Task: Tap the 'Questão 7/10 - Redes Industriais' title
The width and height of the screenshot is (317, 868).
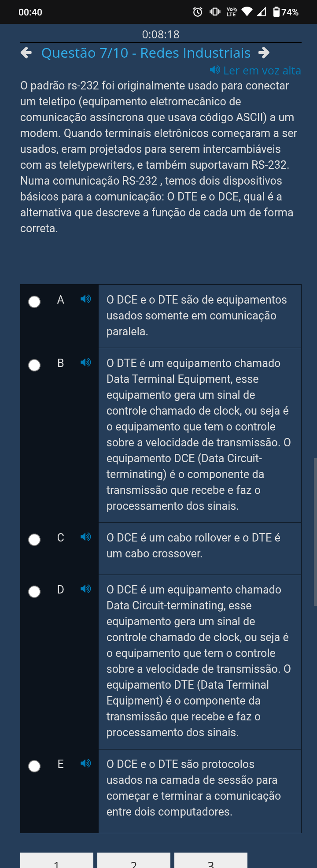Action: [146, 53]
